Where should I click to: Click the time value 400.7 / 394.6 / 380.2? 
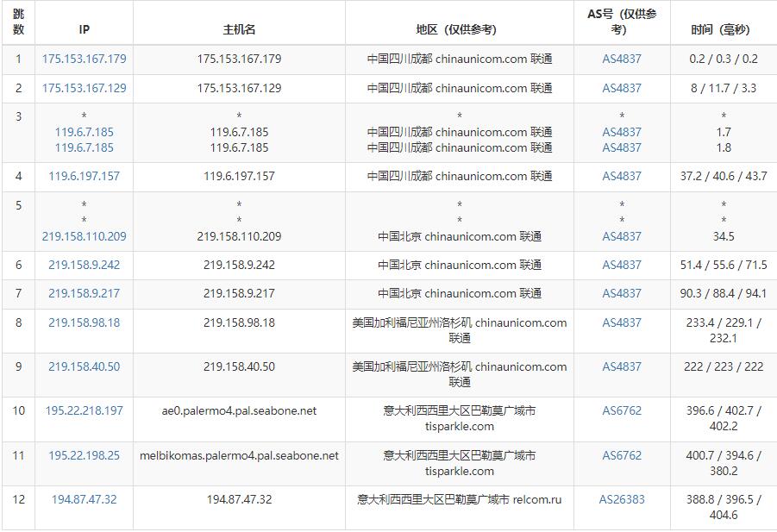click(724, 463)
